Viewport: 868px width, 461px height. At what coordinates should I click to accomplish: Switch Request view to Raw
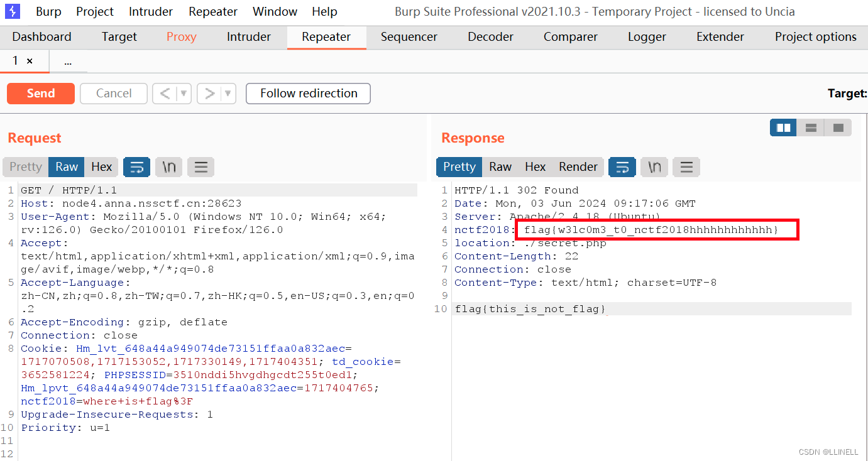coord(67,166)
